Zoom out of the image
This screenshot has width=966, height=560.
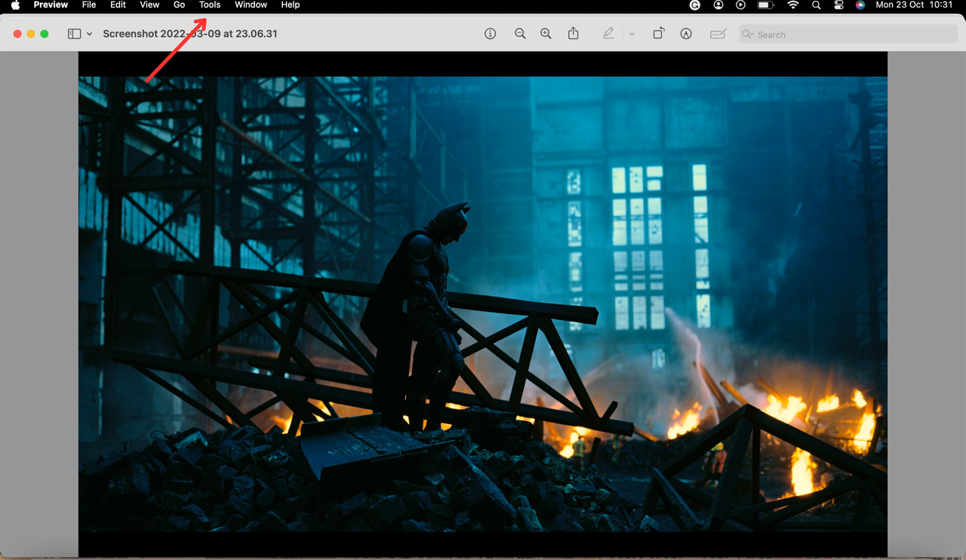point(520,33)
